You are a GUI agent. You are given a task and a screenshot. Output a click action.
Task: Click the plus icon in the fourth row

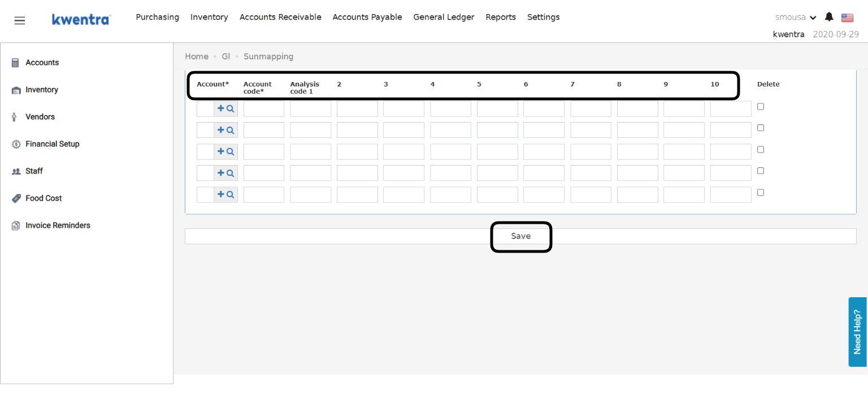pos(221,173)
